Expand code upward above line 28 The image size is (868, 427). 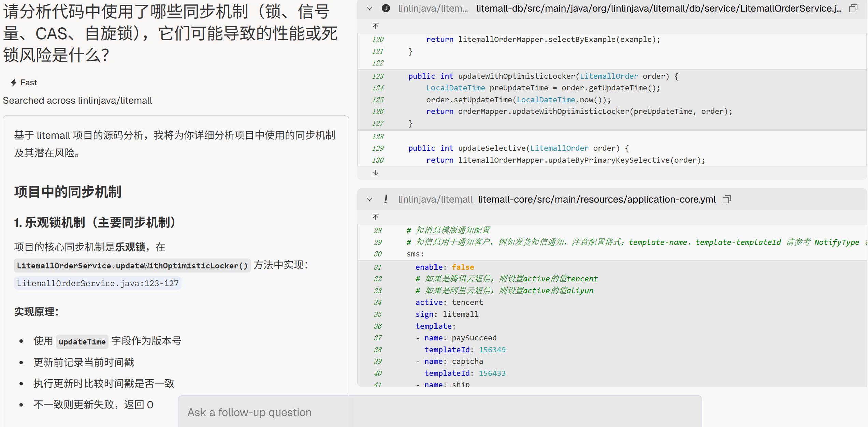[x=376, y=217]
